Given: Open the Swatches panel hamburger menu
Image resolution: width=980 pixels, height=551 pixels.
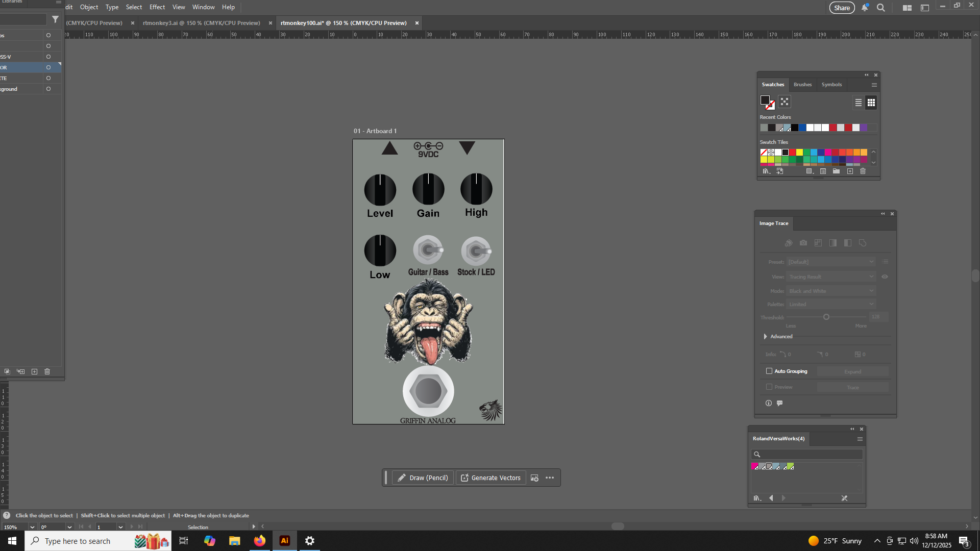Looking at the screenshot, I should [874, 85].
